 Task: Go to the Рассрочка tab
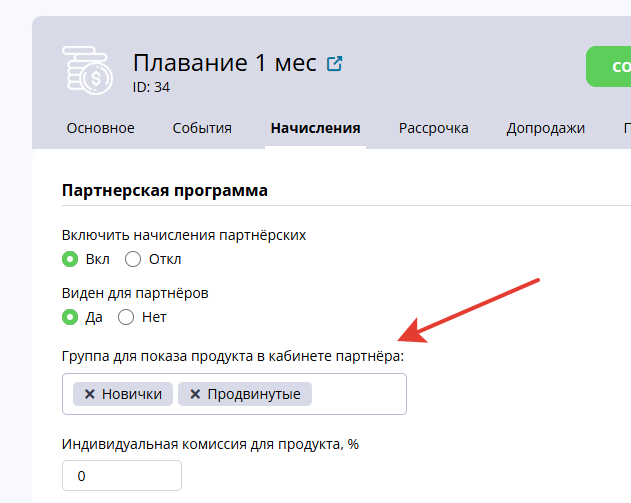[x=433, y=128]
